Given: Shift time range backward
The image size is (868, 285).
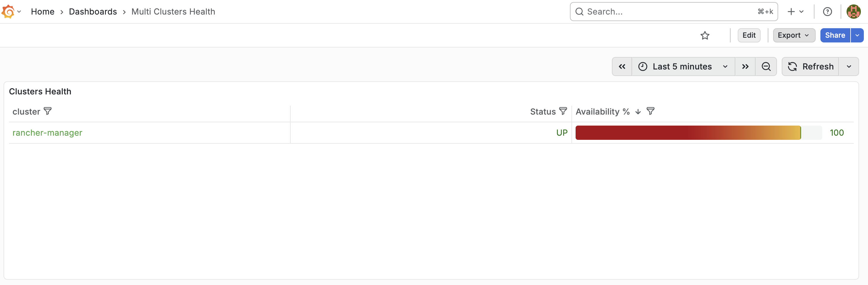Looking at the screenshot, I should point(622,66).
